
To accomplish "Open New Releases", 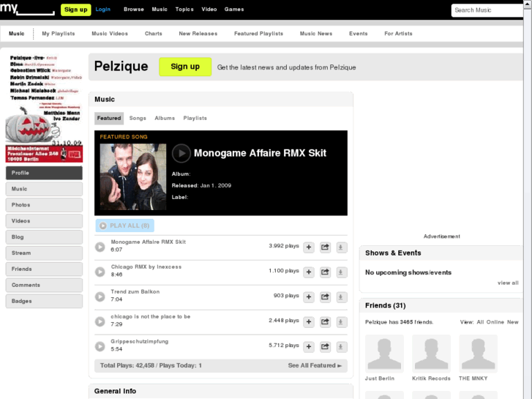I will coord(198,34).
